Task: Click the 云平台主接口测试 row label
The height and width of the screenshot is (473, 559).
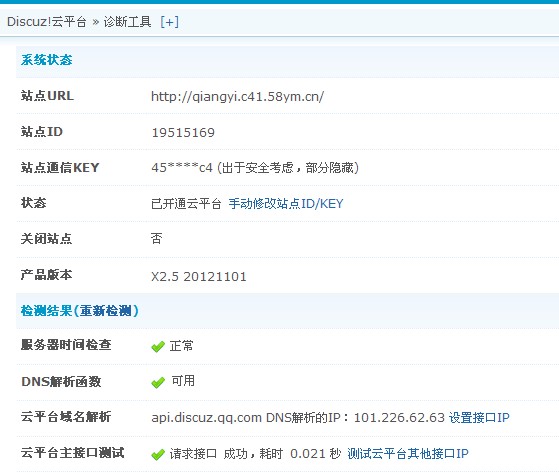Action: point(72,453)
